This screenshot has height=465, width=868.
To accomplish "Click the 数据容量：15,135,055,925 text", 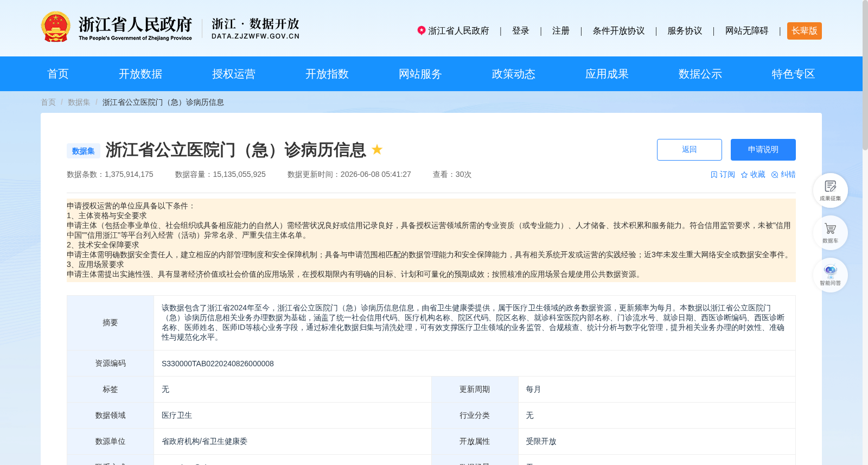I will (220, 175).
